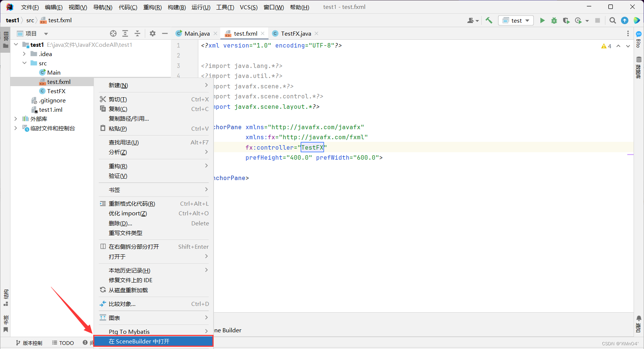644x349 pixels.
Task: Click the locate-file crosshair icon in the project panel
Action: pyautogui.click(x=113, y=33)
